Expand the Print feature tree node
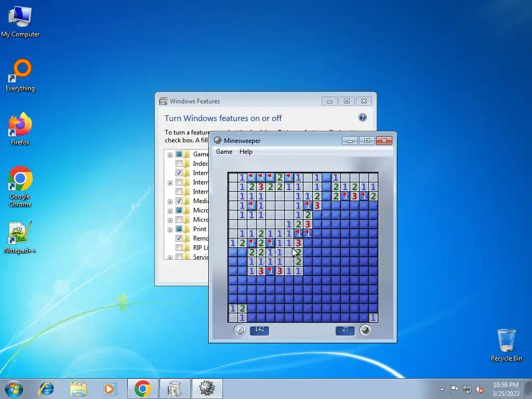This screenshot has height=399, width=532. click(170, 230)
